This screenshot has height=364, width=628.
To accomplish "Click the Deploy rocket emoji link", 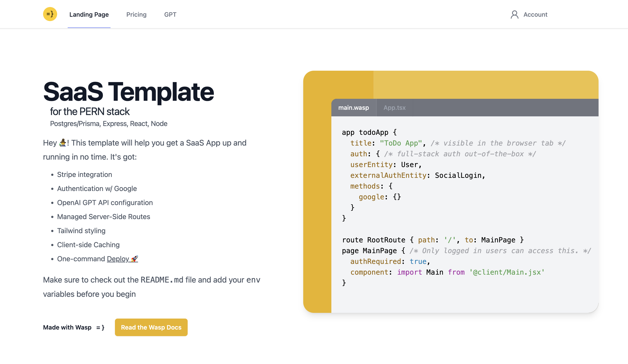I will pos(122,259).
